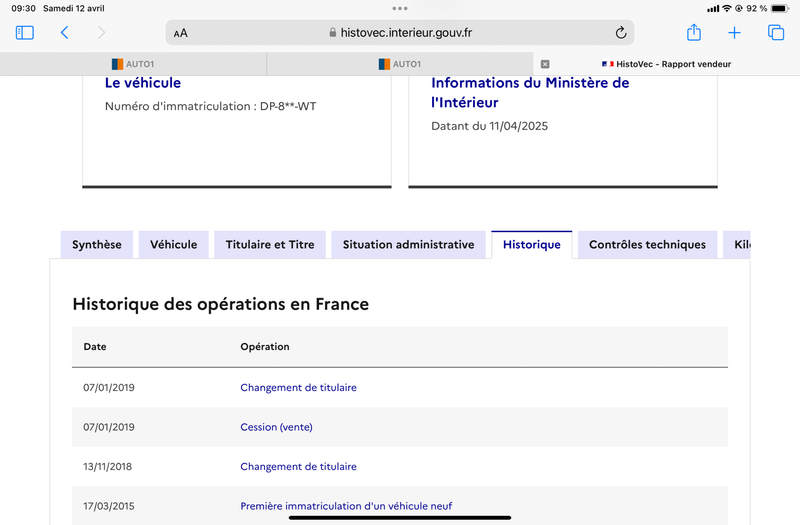Go back to the previous page
Image resolution: width=800 pixels, height=525 pixels.
tap(65, 33)
